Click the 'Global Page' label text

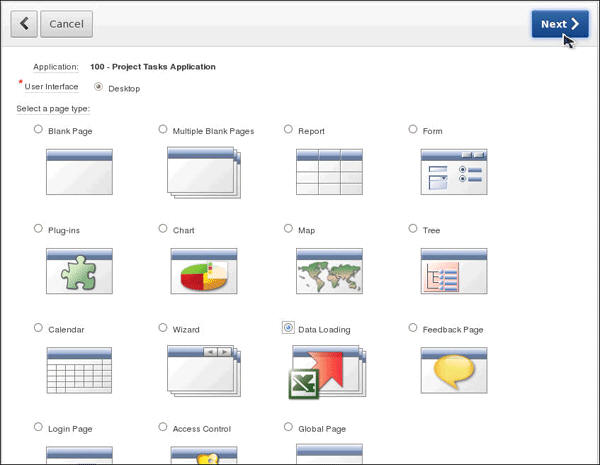click(x=322, y=429)
